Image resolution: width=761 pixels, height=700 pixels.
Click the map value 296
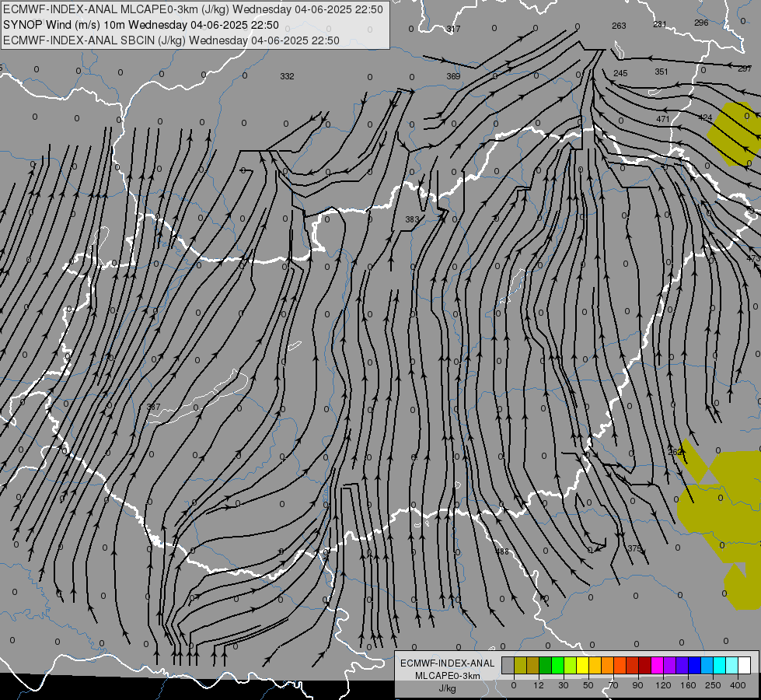(x=701, y=23)
